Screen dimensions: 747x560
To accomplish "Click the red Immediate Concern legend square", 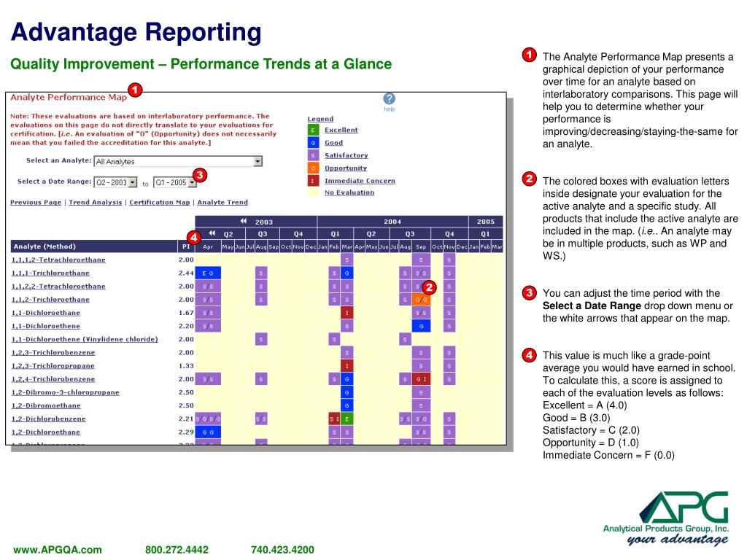I will pos(313,181).
